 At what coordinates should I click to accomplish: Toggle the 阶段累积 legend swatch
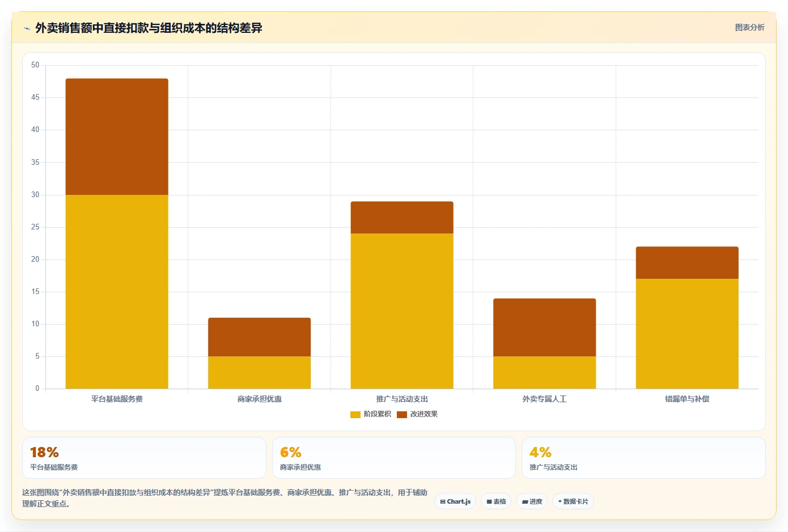(x=355, y=415)
